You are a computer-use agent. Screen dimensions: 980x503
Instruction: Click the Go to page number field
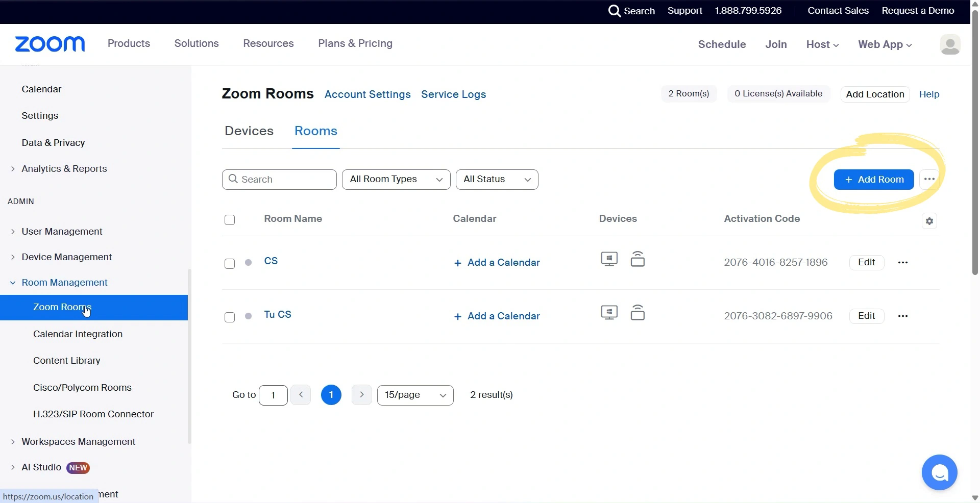click(x=273, y=395)
